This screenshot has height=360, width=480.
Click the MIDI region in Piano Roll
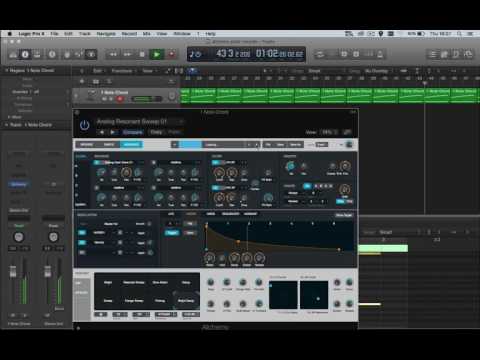383,248
